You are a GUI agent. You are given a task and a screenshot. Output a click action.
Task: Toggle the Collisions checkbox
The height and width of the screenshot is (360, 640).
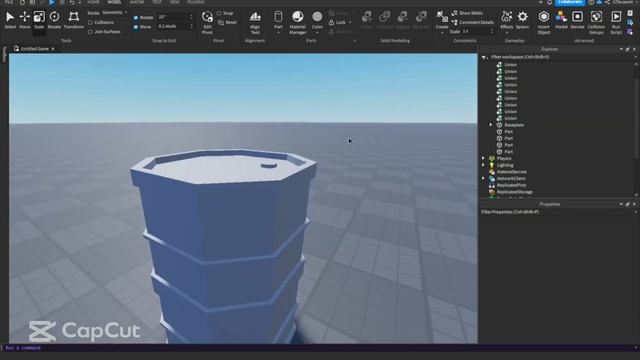[90, 22]
